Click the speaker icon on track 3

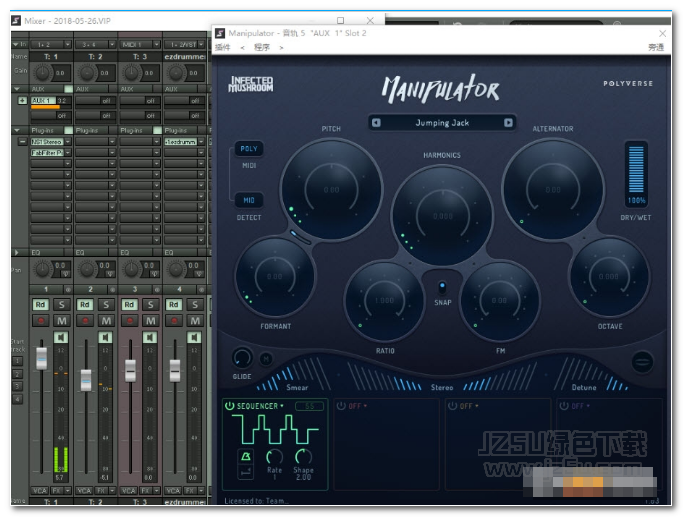point(150,337)
